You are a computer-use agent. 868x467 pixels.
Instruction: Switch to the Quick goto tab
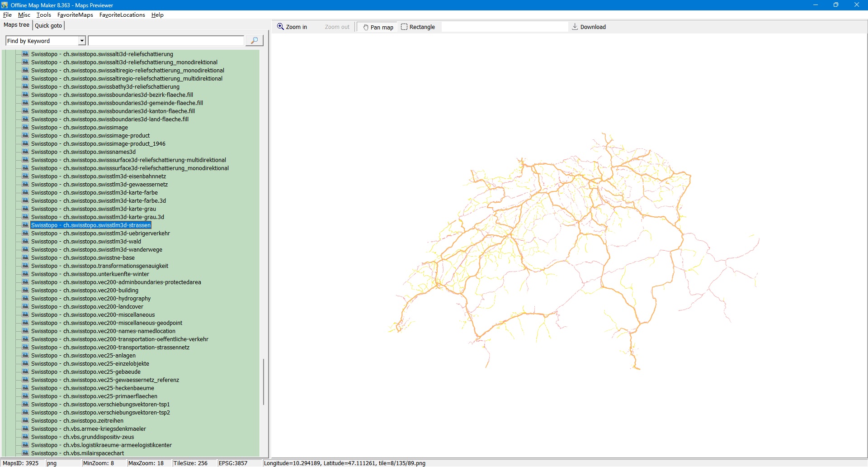point(48,25)
